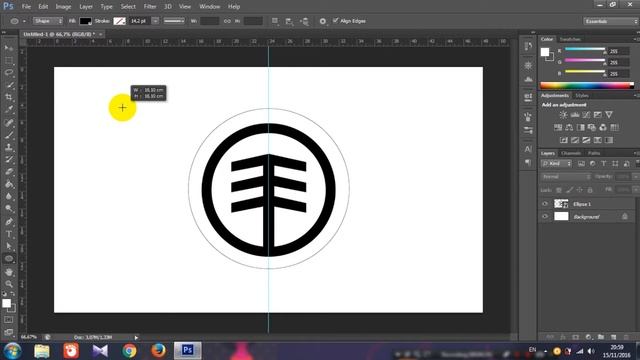Select the Rectangular Marquee tool
This screenshot has height=360, width=640.
click(9, 60)
